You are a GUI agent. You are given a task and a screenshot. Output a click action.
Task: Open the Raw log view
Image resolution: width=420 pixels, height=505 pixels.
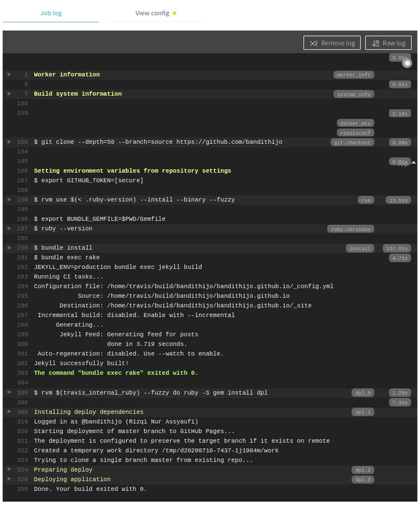point(388,43)
